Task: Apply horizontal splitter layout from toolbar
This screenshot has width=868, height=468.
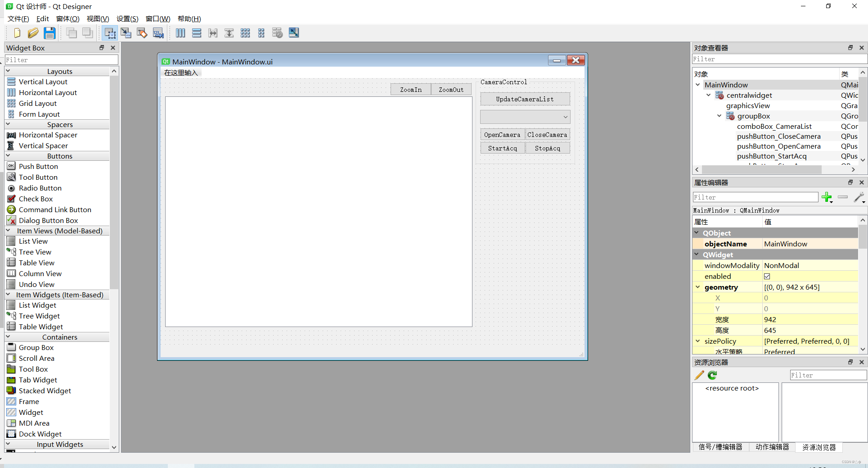Action: tap(213, 33)
